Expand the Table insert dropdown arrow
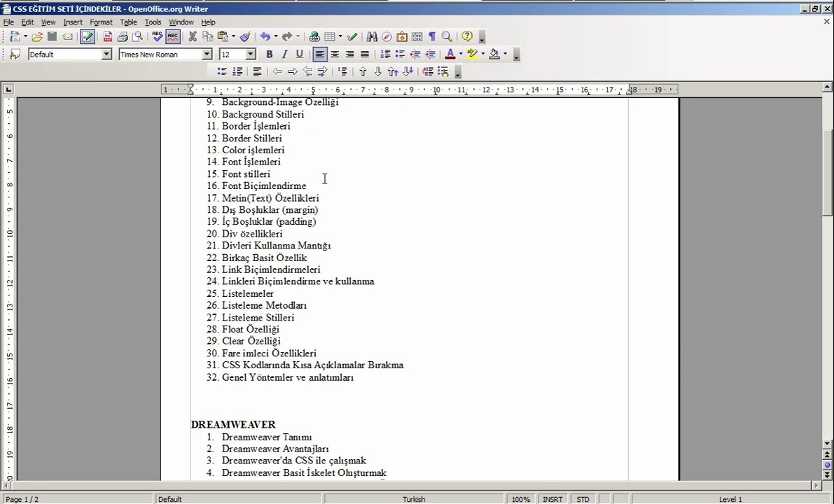Screen dimensions: 834x504 point(340,36)
